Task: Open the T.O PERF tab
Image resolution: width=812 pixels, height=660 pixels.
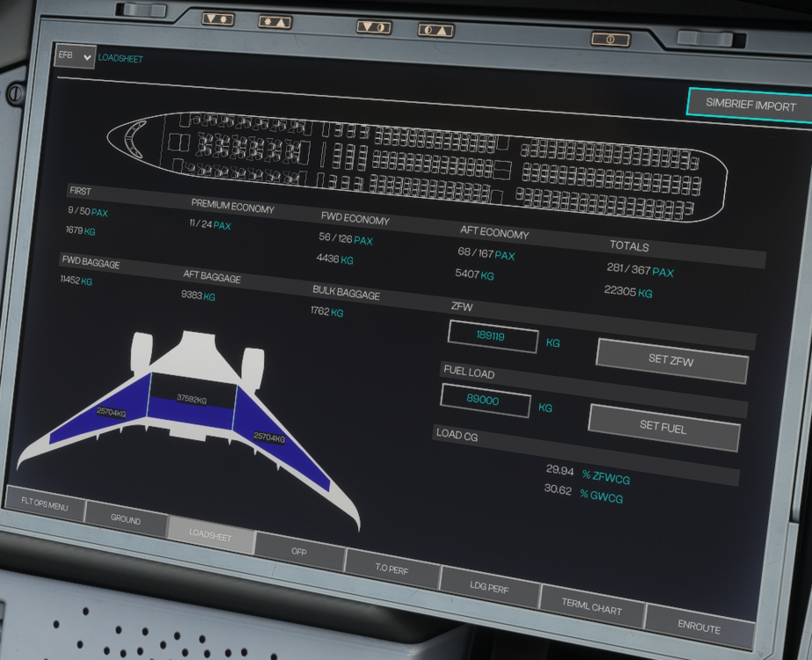Action: (x=392, y=568)
